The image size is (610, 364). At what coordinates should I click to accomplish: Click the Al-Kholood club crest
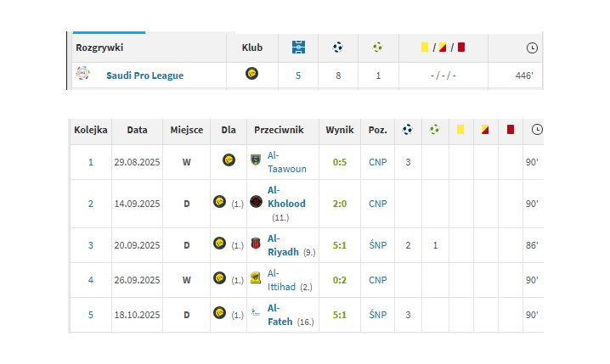[256, 203]
